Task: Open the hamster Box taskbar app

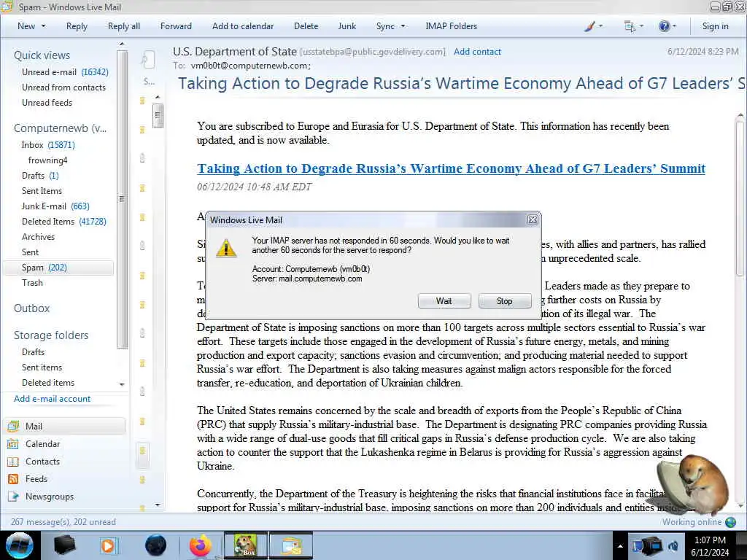Action: (245, 545)
